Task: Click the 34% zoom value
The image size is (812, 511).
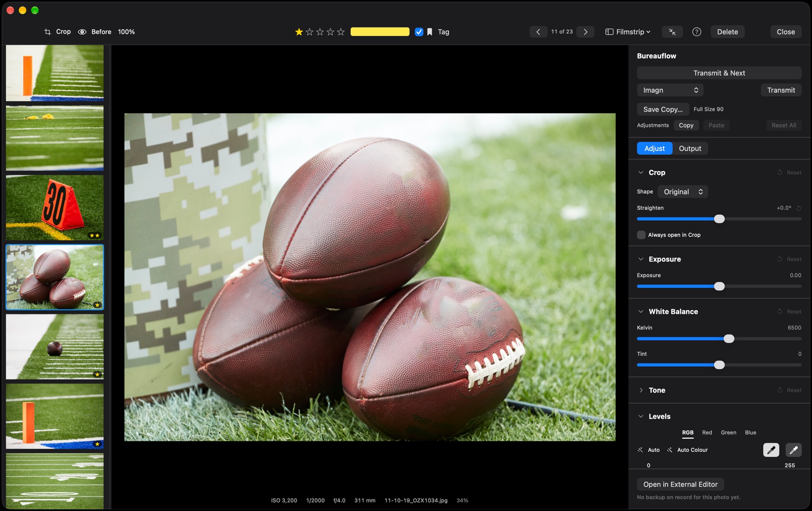Action: (462, 500)
